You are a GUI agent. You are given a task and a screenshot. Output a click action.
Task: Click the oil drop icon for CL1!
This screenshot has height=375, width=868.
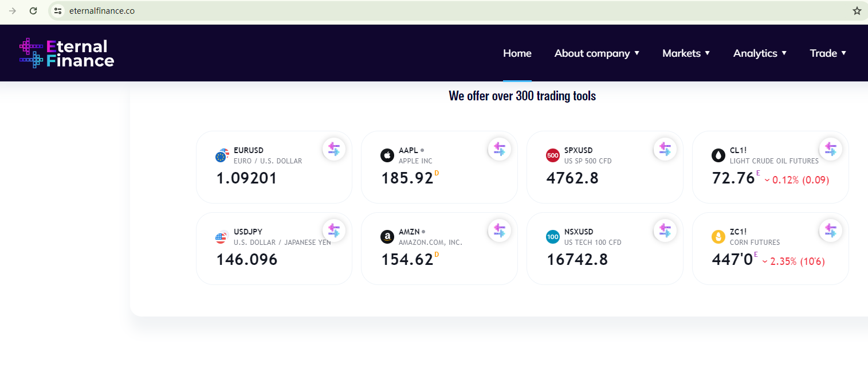[718, 155]
